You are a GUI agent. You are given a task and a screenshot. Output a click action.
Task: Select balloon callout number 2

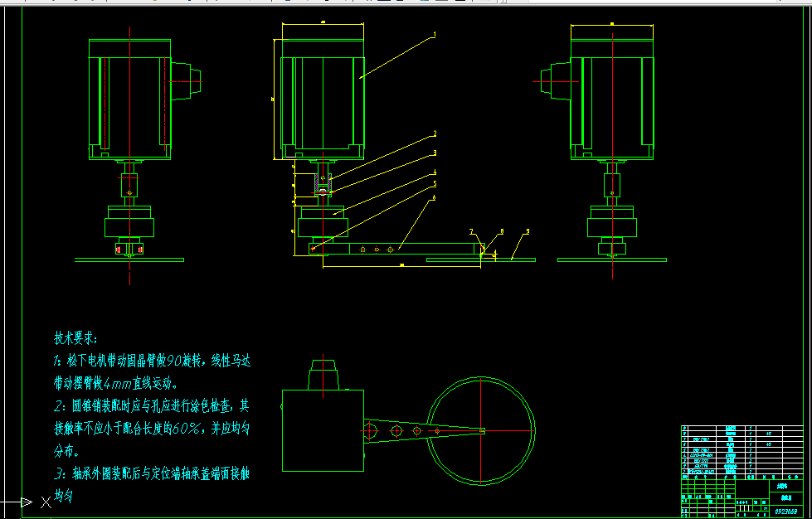435,133
